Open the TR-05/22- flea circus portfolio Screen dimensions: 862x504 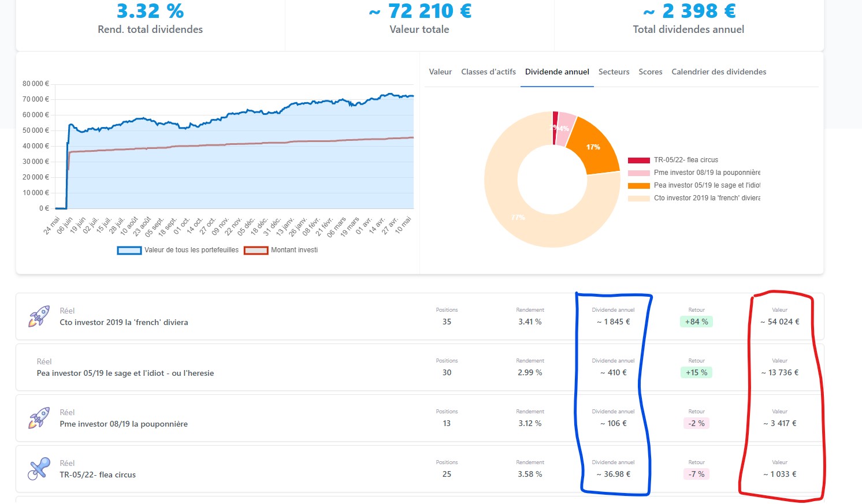coord(419,469)
